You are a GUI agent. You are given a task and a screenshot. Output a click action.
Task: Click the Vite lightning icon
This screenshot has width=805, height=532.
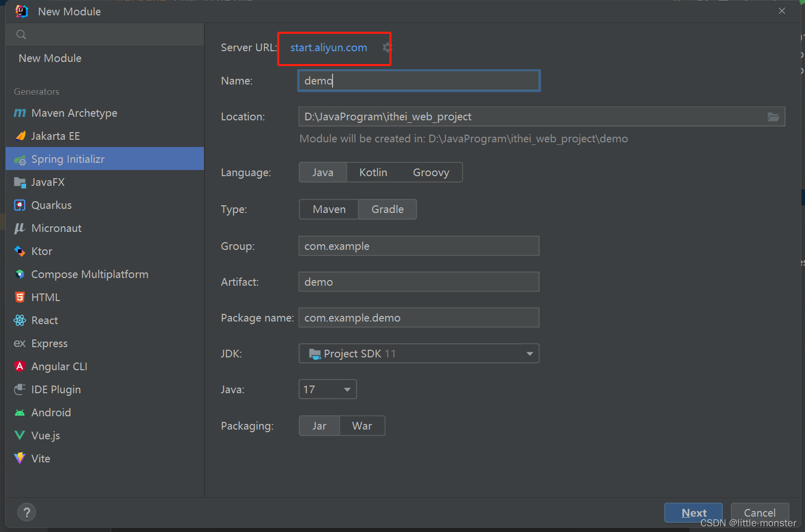(20, 458)
